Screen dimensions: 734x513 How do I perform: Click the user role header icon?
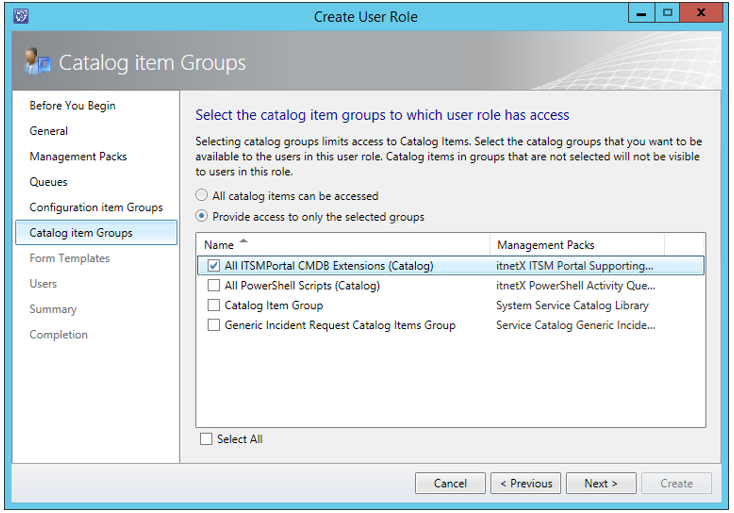coord(38,63)
